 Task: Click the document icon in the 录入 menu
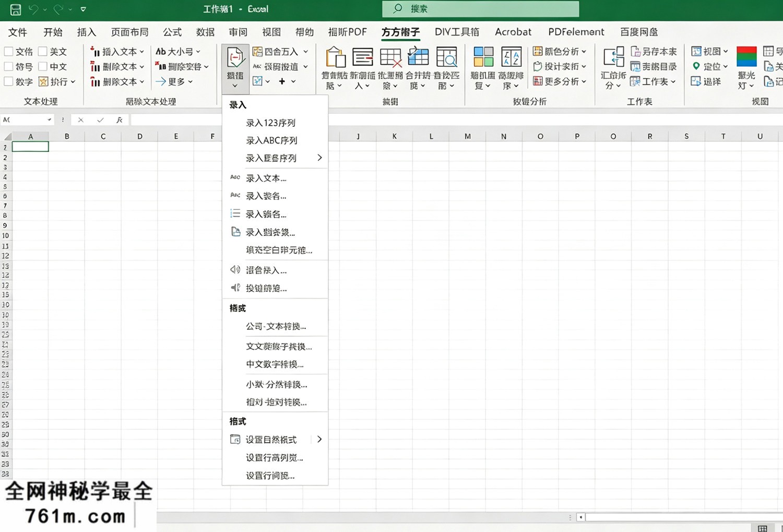coord(235,231)
